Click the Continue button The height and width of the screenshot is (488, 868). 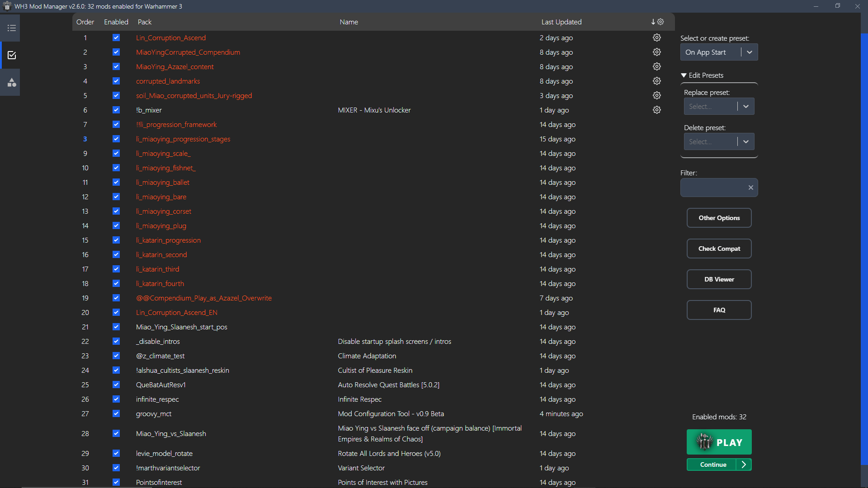tap(712, 465)
